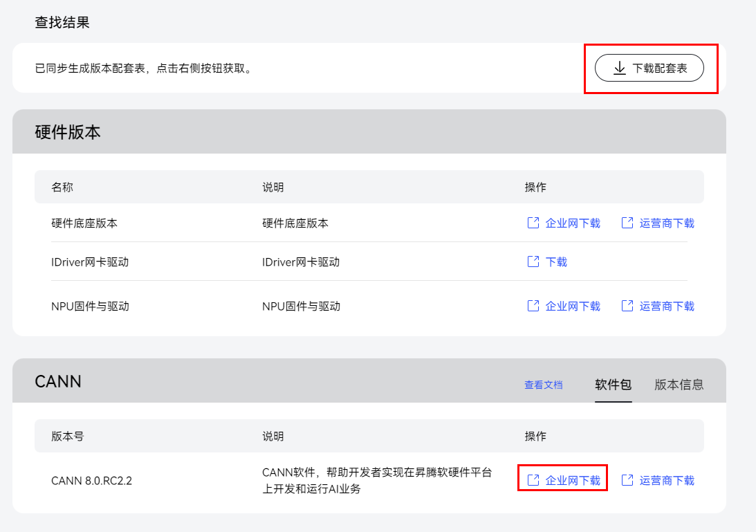
Task: Select the CANN 8.0.RC2.2 version text
Action: [91, 481]
